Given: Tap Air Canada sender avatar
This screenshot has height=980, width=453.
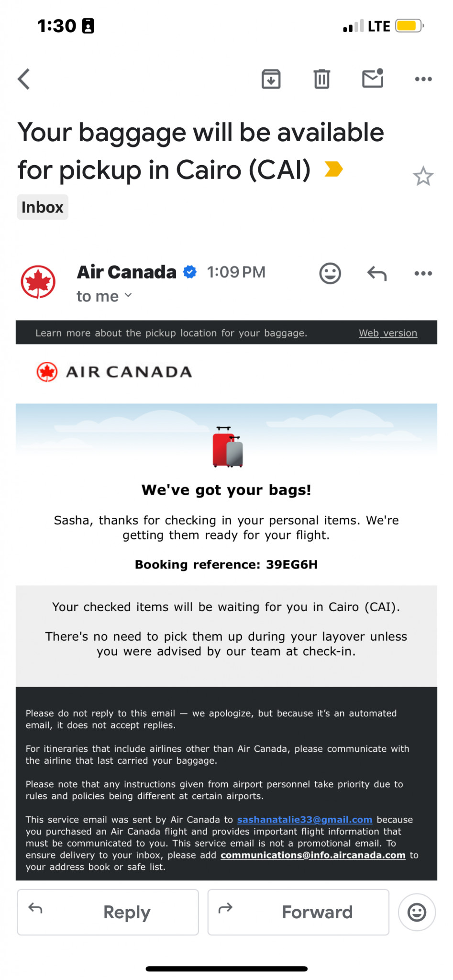Looking at the screenshot, I should pyautogui.click(x=38, y=282).
